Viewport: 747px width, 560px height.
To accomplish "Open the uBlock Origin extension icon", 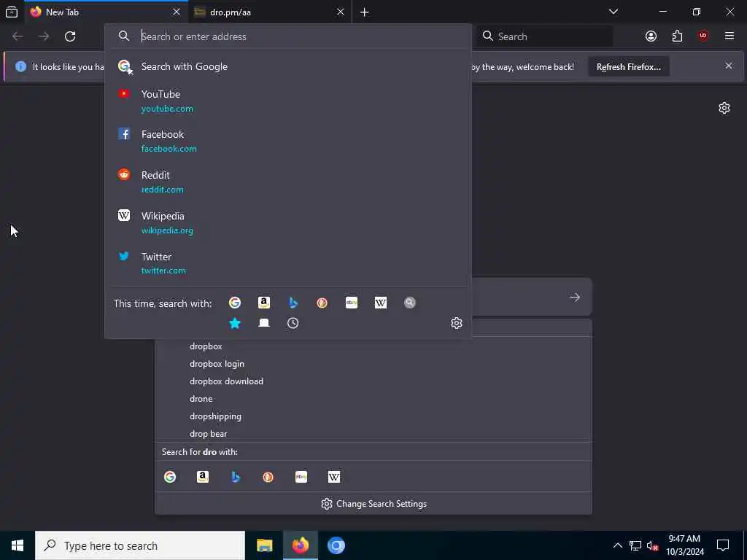I will pyautogui.click(x=703, y=36).
